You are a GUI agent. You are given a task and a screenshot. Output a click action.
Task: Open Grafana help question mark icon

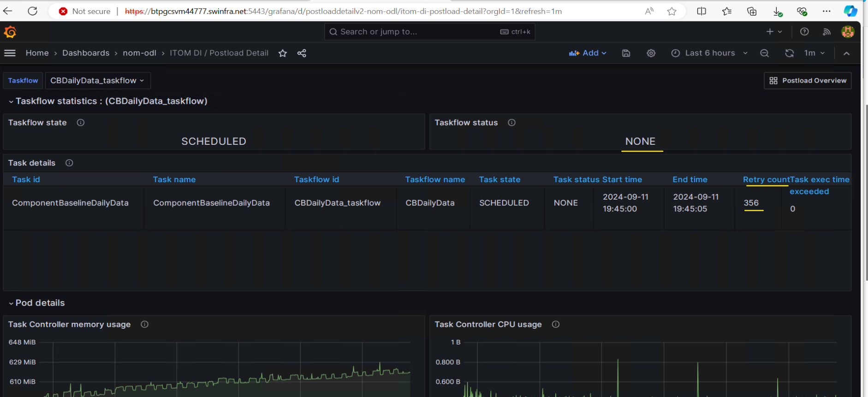tap(804, 32)
